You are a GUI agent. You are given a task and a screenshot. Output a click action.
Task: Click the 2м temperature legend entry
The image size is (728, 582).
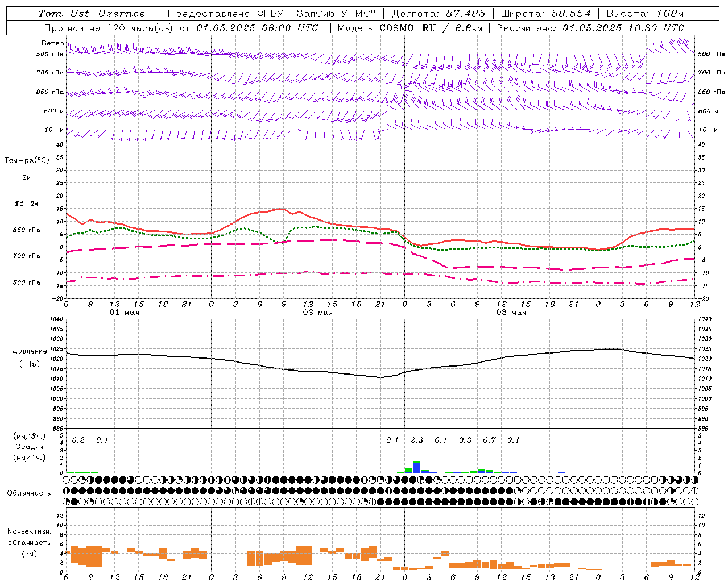[27, 178]
